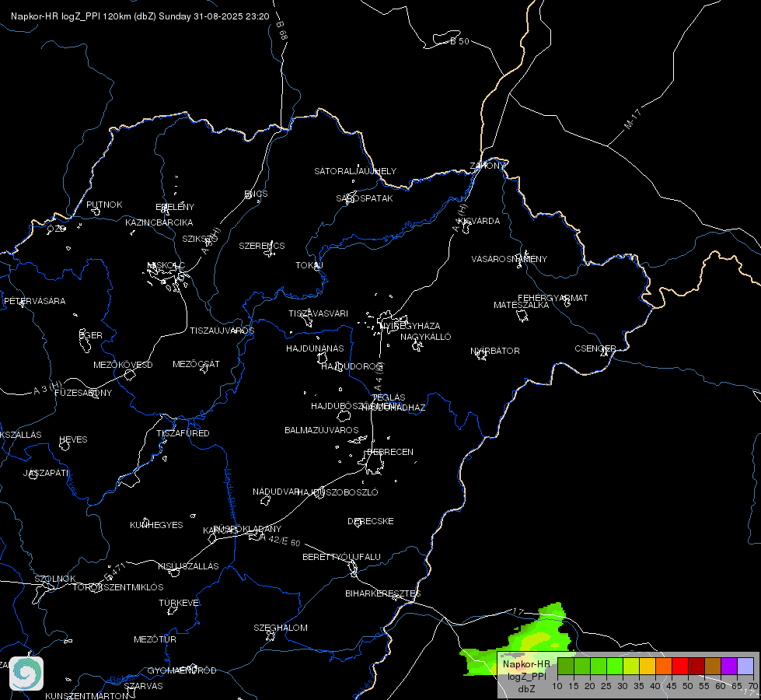The width and height of the screenshot is (761, 700).
Task: Click the SZARVAS label
Action: tap(143, 686)
